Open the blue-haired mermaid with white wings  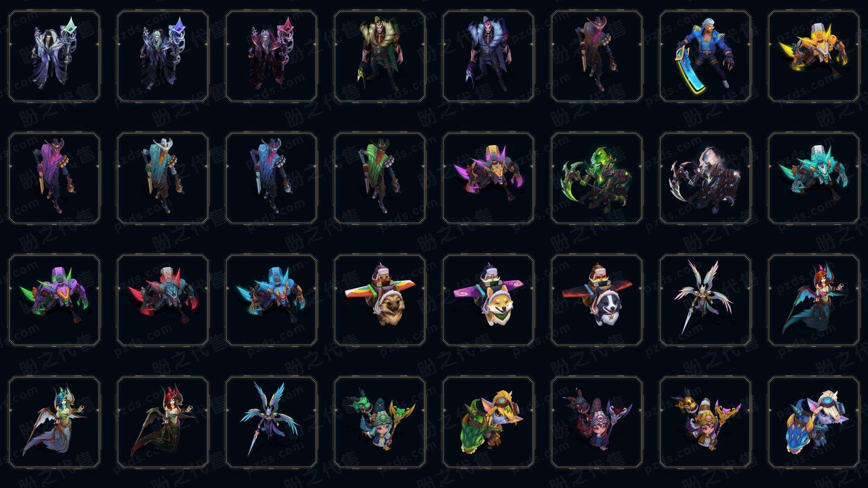[54, 422]
